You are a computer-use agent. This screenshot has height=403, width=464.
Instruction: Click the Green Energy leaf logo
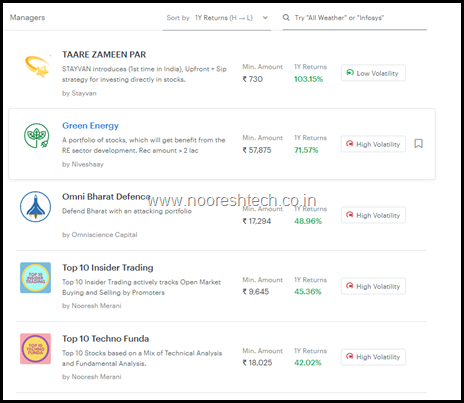point(36,135)
